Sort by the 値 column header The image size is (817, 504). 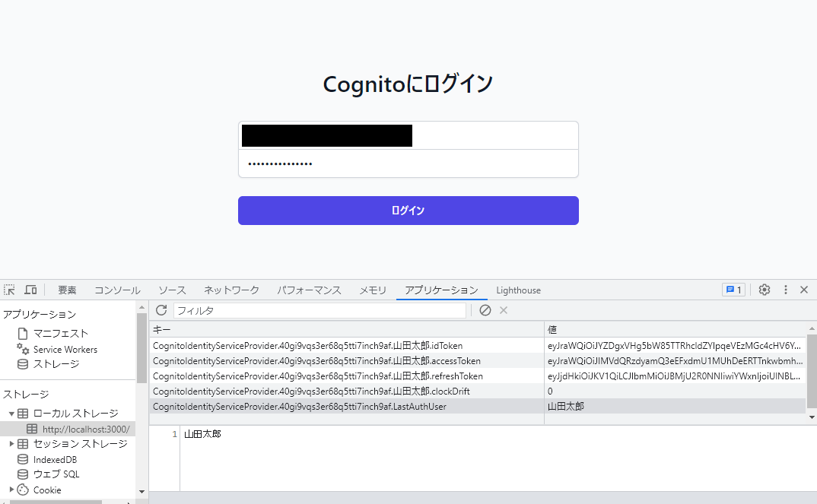pos(676,330)
